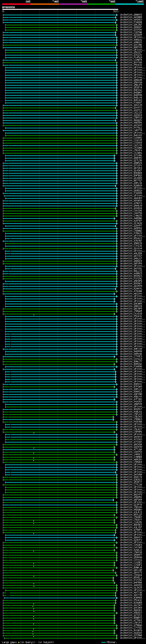Select the UniRef100_P34899 label
Image resolution: width=146 pixels, height=644 pixels.
point(131,193)
